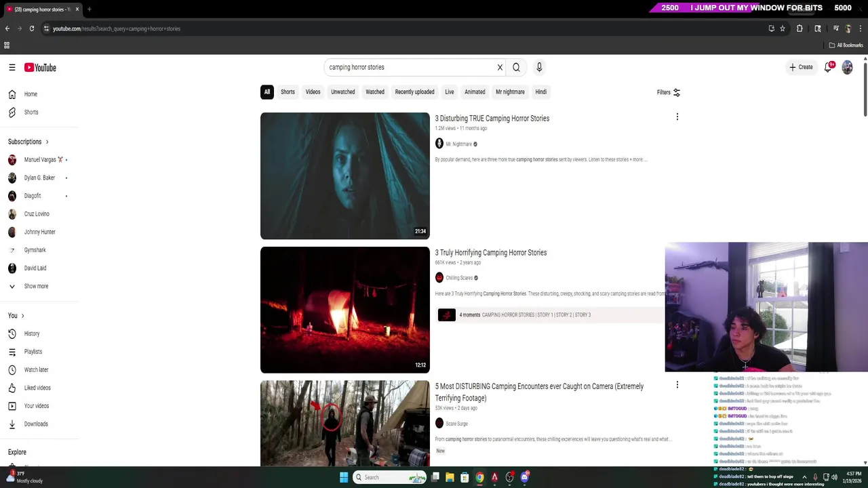Open Scare Surge channel link
Image resolution: width=868 pixels, height=488 pixels.
tap(456, 424)
